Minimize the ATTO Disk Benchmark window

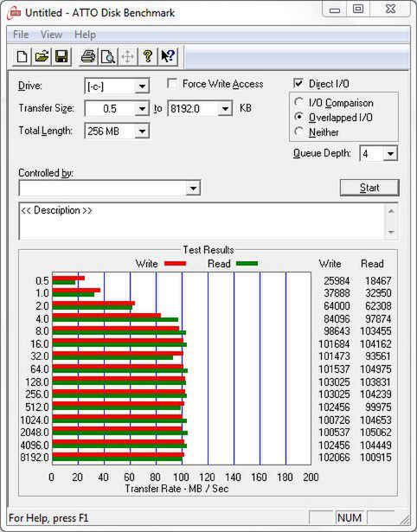(334, 10)
